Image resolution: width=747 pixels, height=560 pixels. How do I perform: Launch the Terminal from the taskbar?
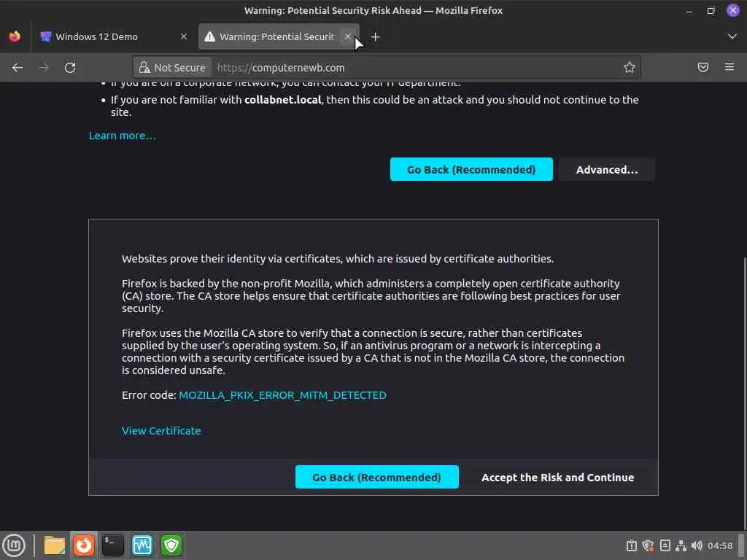(113, 545)
